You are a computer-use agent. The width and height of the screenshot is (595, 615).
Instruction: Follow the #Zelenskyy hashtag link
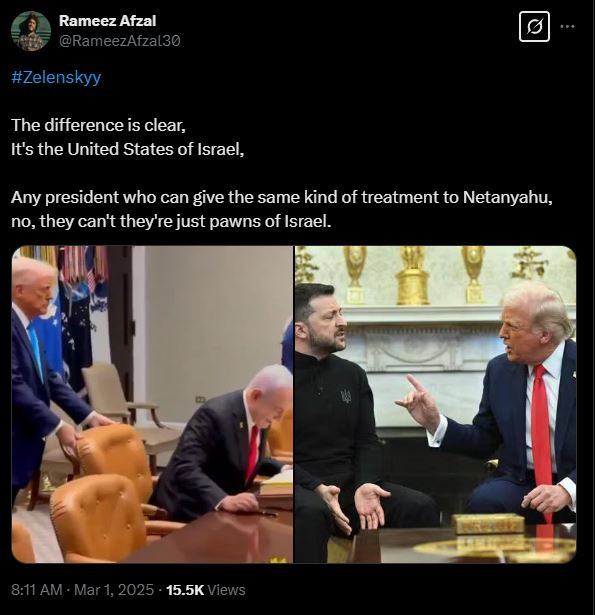tap(56, 77)
